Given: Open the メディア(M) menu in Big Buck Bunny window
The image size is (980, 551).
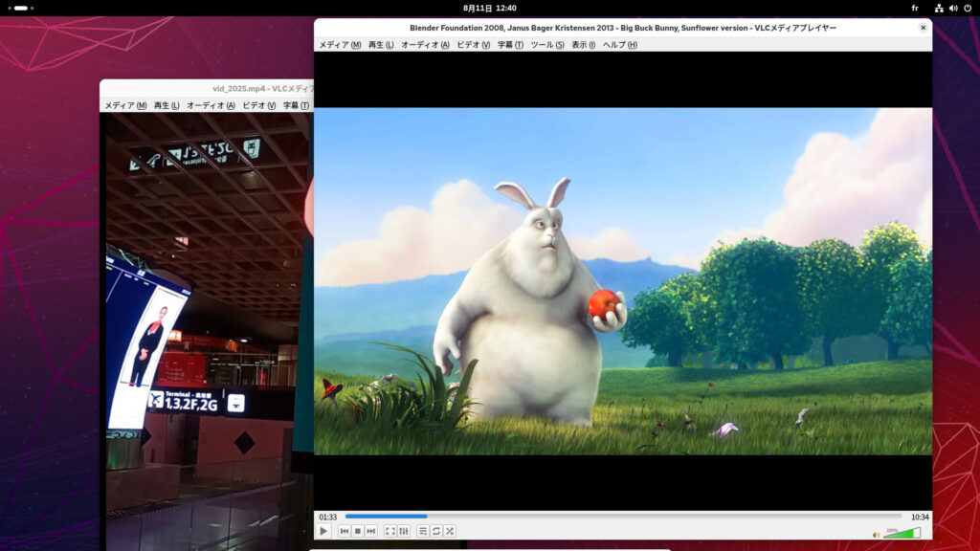Looking at the screenshot, I should point(340,45).
